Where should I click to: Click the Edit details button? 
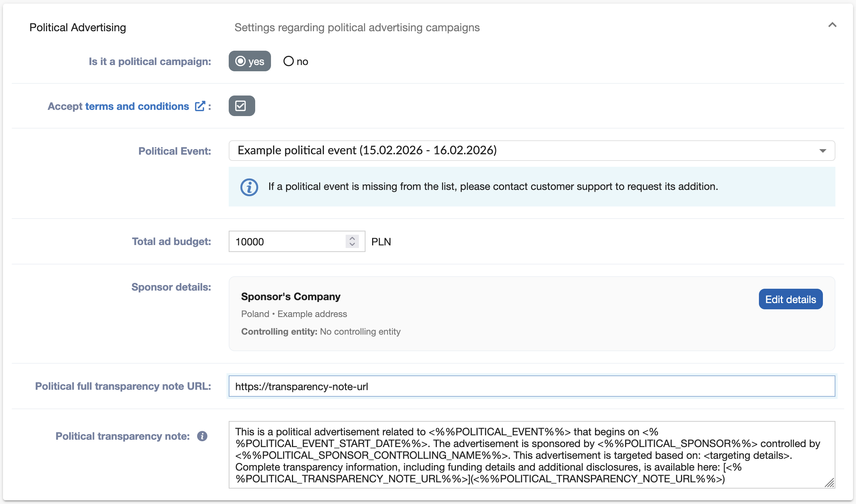[790, 299]
